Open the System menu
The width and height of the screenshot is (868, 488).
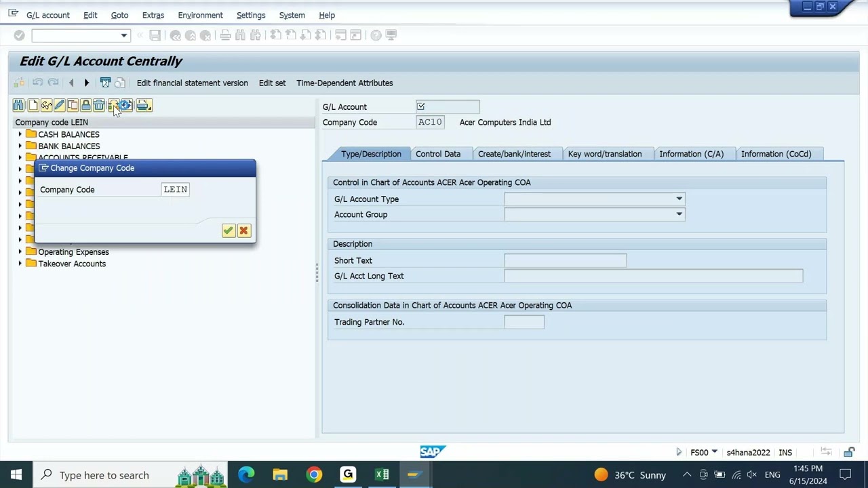(292, 15)
